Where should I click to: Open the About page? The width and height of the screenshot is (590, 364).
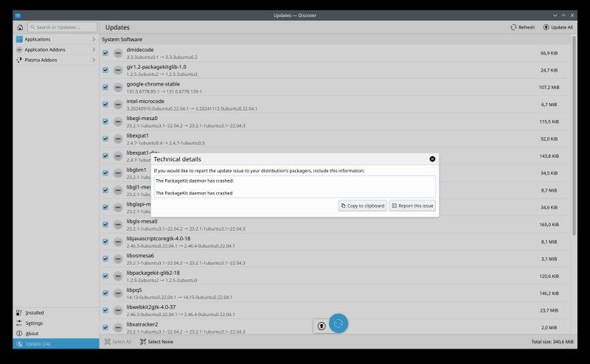click(56, 334)
